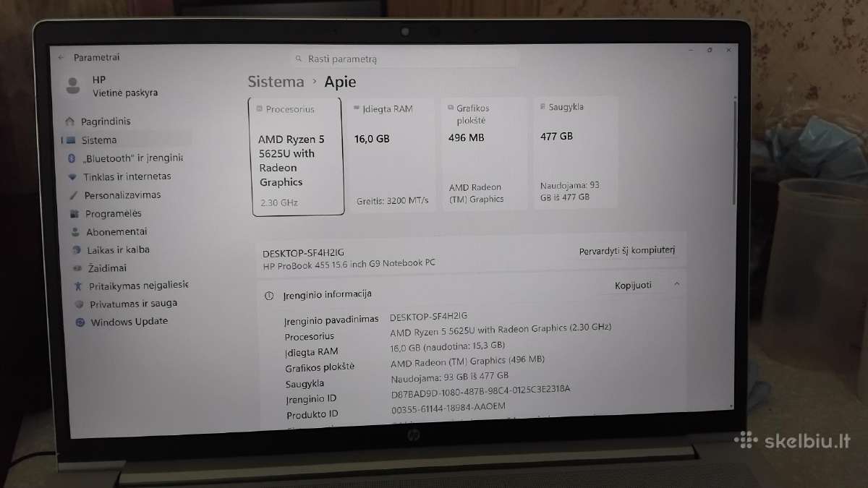Click the search magnifier icon
Image resolution: width=868 pixels, height=488 pixels.
[299, 59]
